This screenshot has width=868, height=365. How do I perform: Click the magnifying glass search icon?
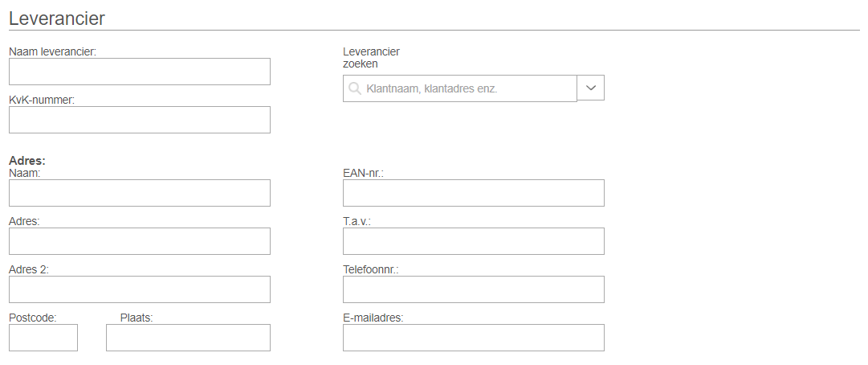coord(355,88)
